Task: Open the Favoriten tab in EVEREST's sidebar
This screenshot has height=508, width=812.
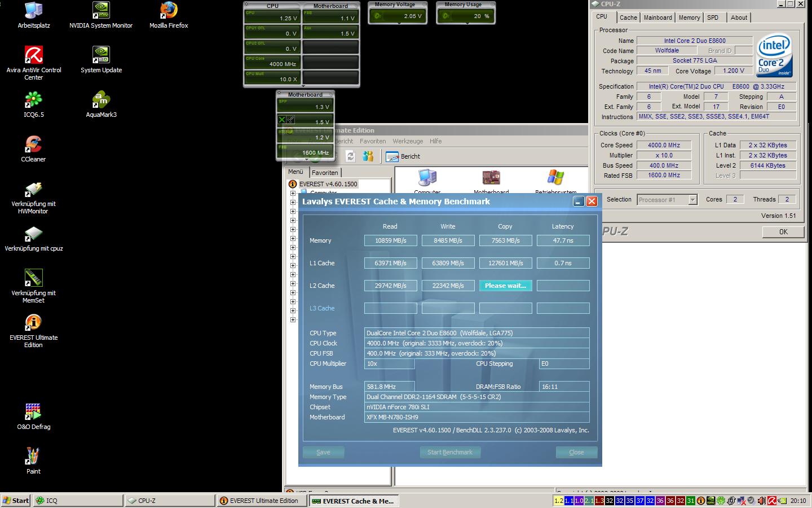Action: point(325,173)
